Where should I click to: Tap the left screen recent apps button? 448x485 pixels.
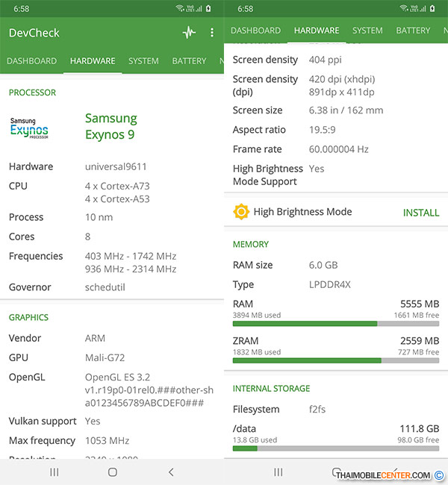pyautogui.click(x=55, y=472)
